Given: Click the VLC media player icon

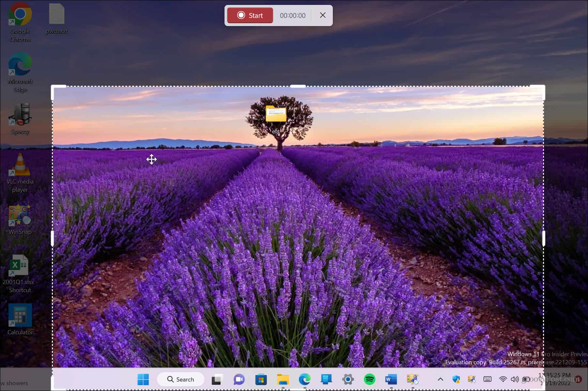Looking at the screenshot, I should click(20, 165).
